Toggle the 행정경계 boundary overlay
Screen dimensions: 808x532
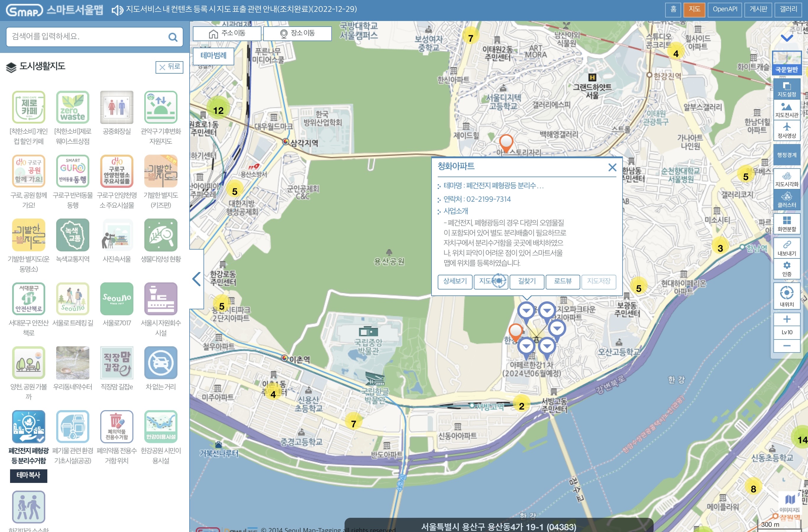click(787, 155)
